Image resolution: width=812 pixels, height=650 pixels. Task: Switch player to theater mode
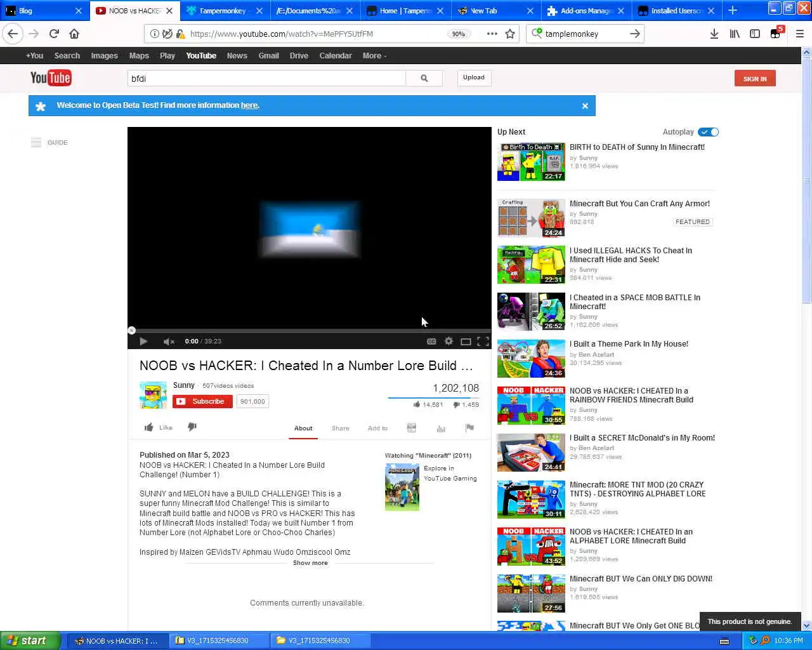tap(466, 342)
